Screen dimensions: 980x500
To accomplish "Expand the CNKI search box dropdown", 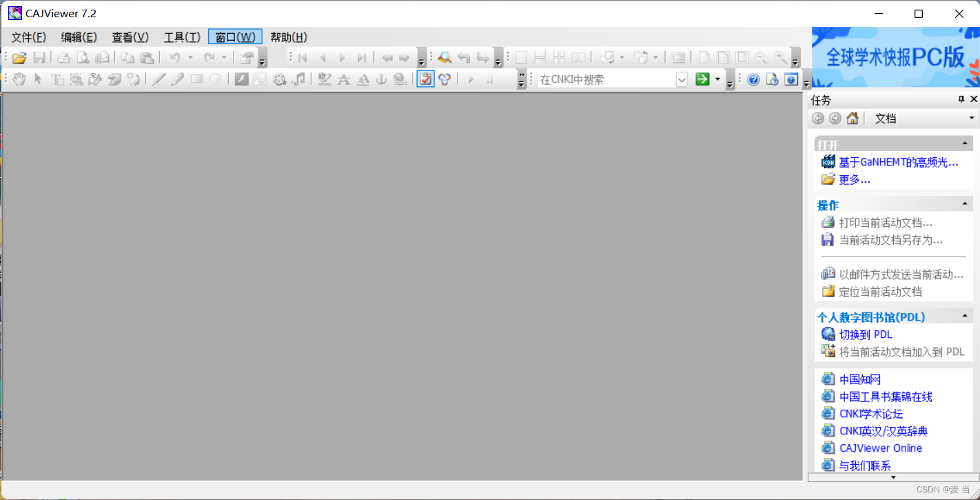I will 682,79.
